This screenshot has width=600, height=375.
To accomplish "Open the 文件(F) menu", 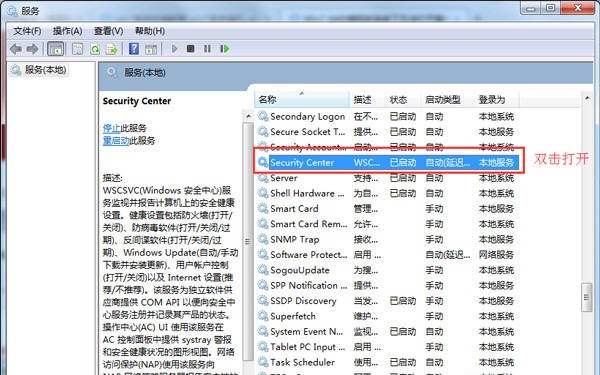I will tap(27, 31).
